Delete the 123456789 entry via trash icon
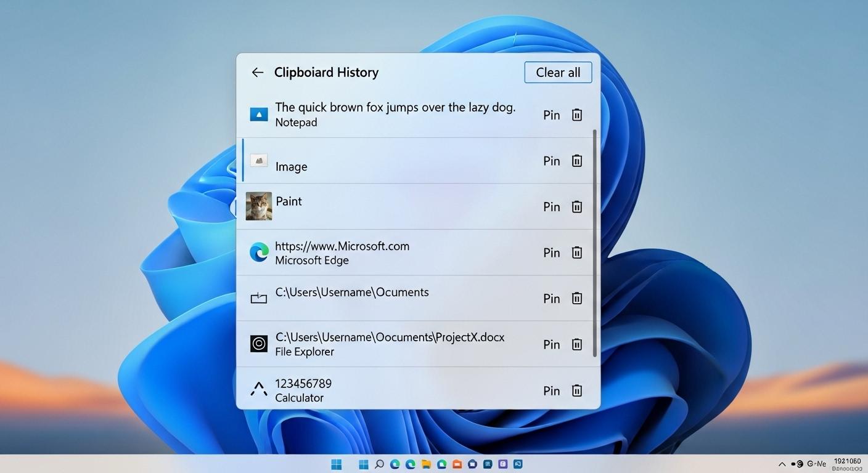The width and height of the screenshot is (868, 473). coord(576,390)
